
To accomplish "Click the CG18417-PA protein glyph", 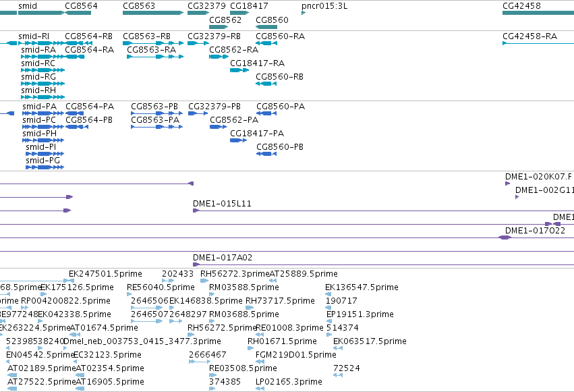I will click(238, 140).
